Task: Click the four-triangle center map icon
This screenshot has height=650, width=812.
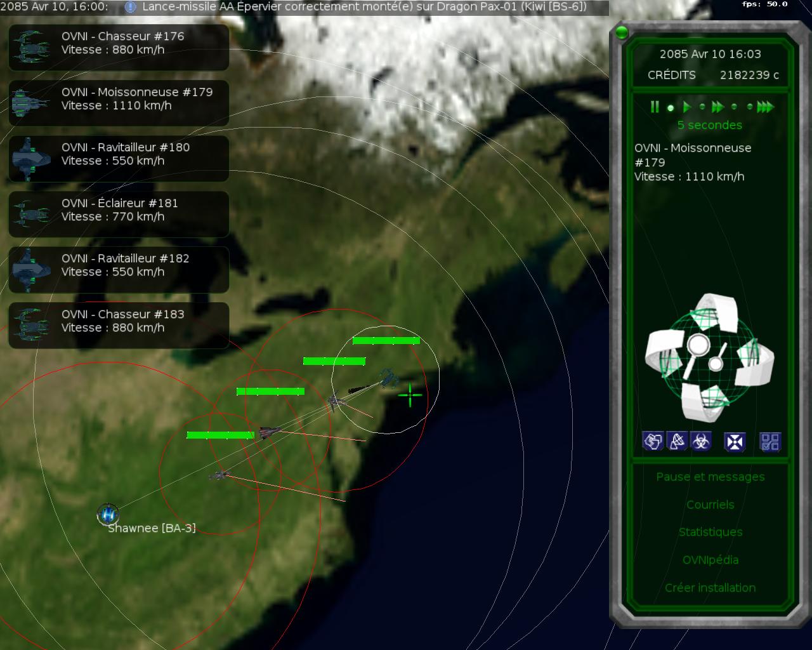Action: tap(735, 441)
